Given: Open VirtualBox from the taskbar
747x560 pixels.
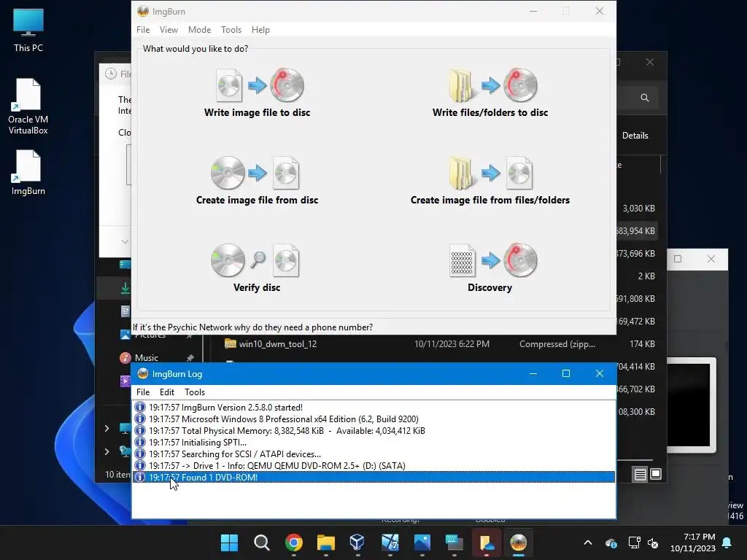Looking at the screenshot, I should [x=357, y=542].
